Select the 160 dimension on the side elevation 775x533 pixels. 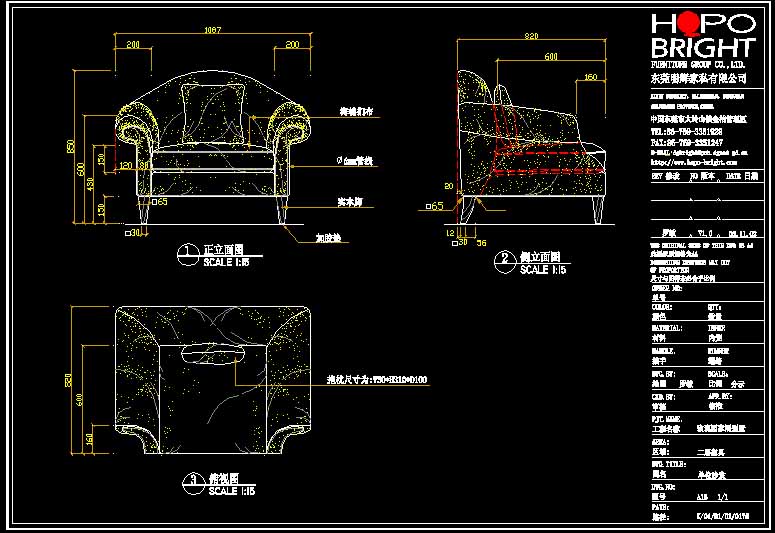click(591, 77)
